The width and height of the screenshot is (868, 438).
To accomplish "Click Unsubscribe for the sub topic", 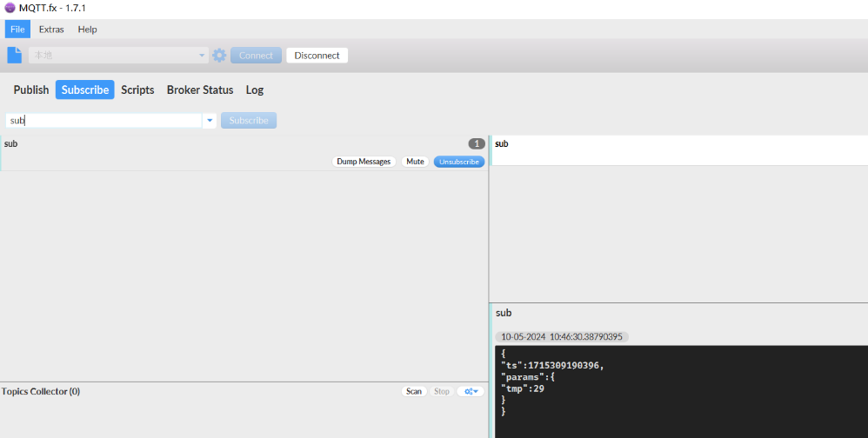I will [x=459, y=162].
